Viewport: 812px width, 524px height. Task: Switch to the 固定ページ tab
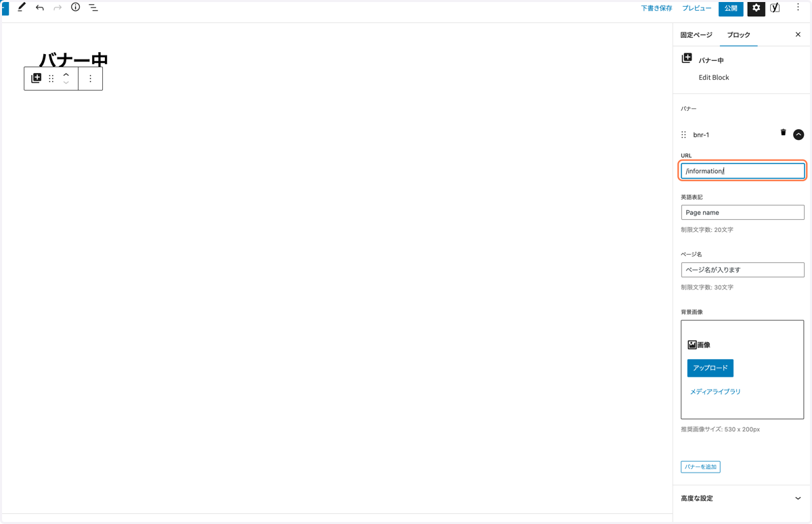coord(696,34)
